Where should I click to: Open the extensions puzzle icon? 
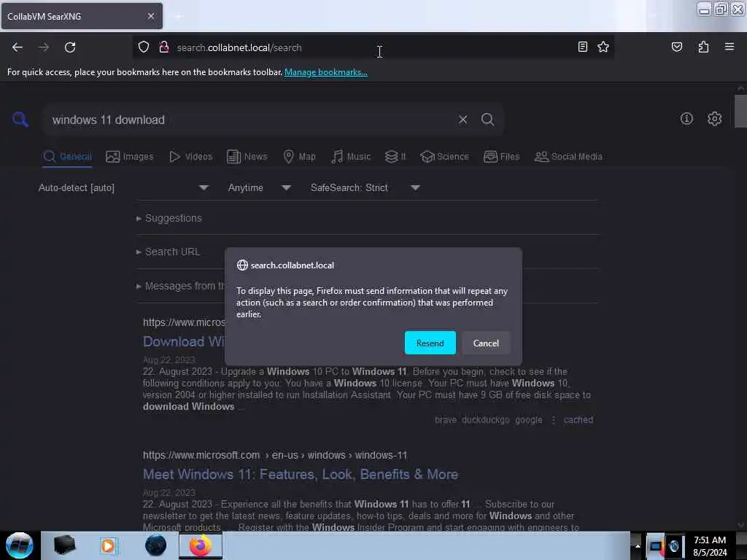[x=703, y=47]
